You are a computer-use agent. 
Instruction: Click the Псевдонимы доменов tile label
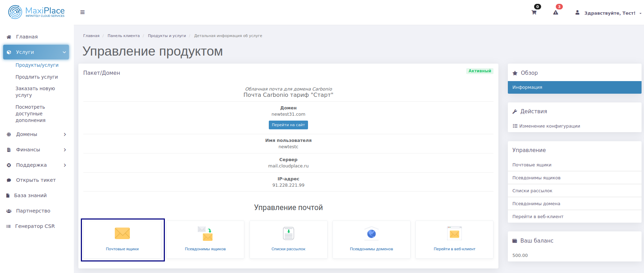point(371,249)
